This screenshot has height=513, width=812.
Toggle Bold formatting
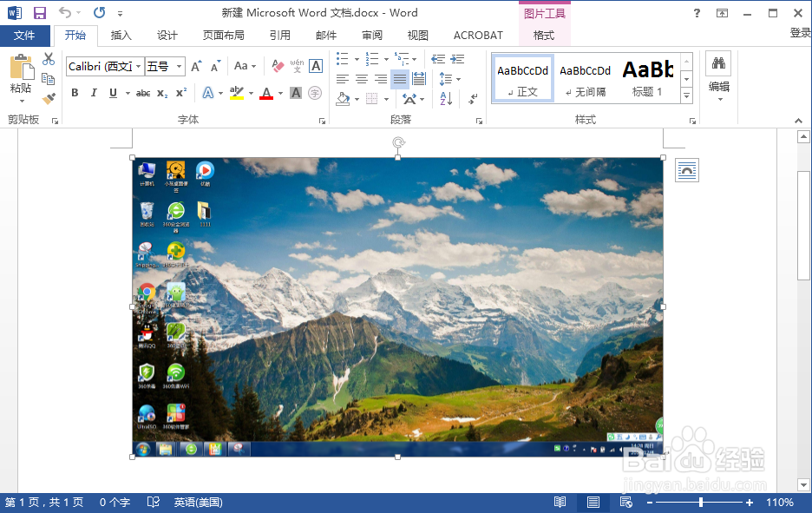tap(75, 93)
